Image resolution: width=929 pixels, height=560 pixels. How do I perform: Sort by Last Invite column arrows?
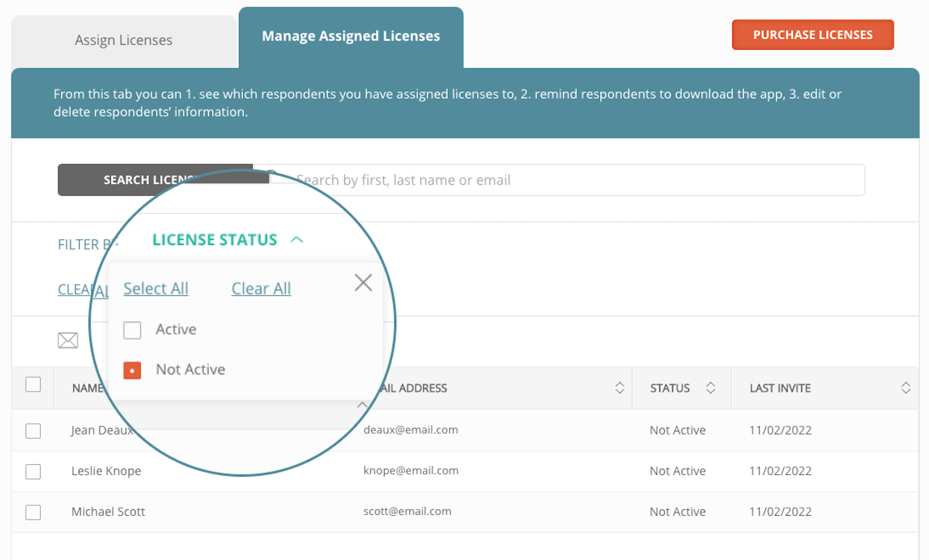coord(906,388)
